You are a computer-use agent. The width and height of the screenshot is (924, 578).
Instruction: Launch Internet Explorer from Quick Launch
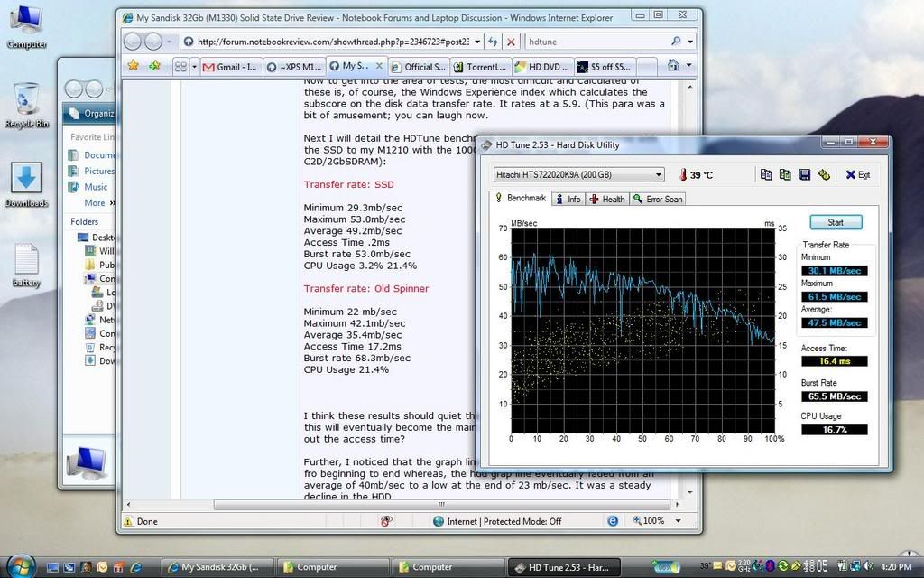pos(135,567)
